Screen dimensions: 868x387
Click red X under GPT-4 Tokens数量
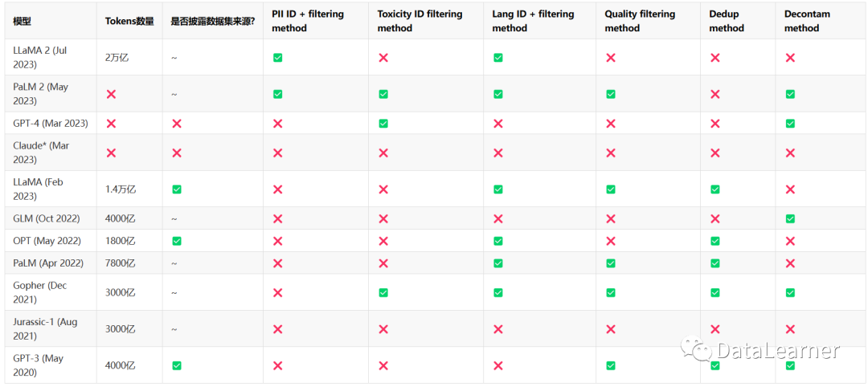pyautogui.click(x=111, y=124)
